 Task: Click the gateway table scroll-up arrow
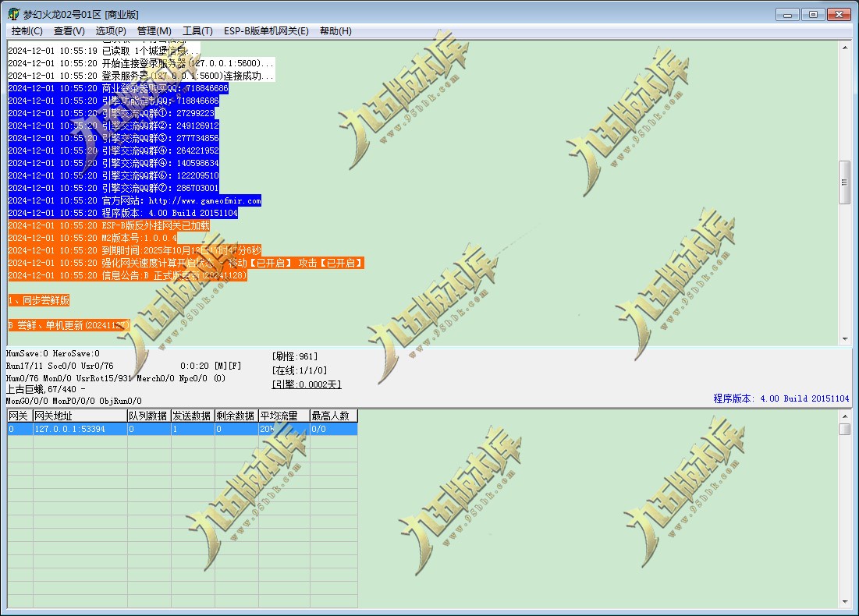845,416
